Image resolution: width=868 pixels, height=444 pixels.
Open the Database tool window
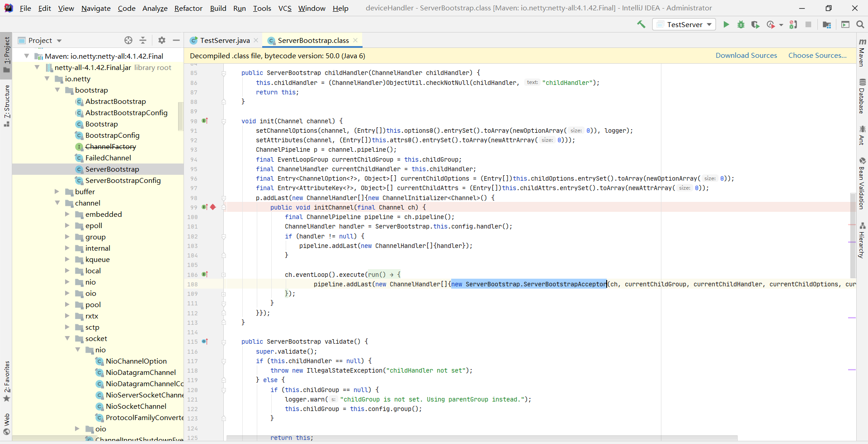(862, 96)
